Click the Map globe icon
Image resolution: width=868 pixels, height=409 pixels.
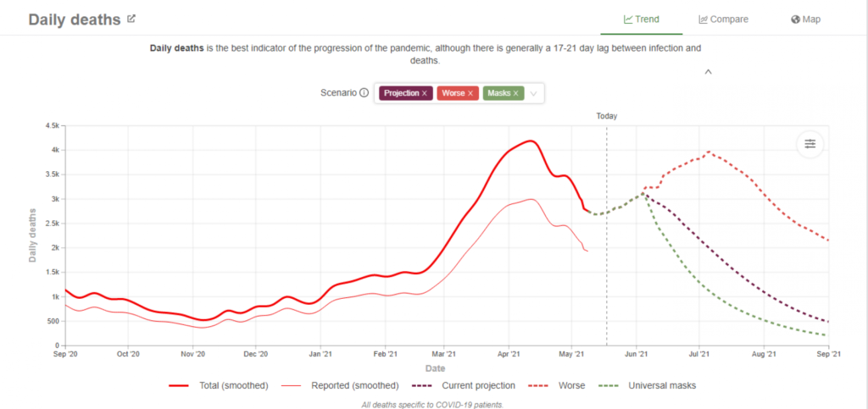795,19
